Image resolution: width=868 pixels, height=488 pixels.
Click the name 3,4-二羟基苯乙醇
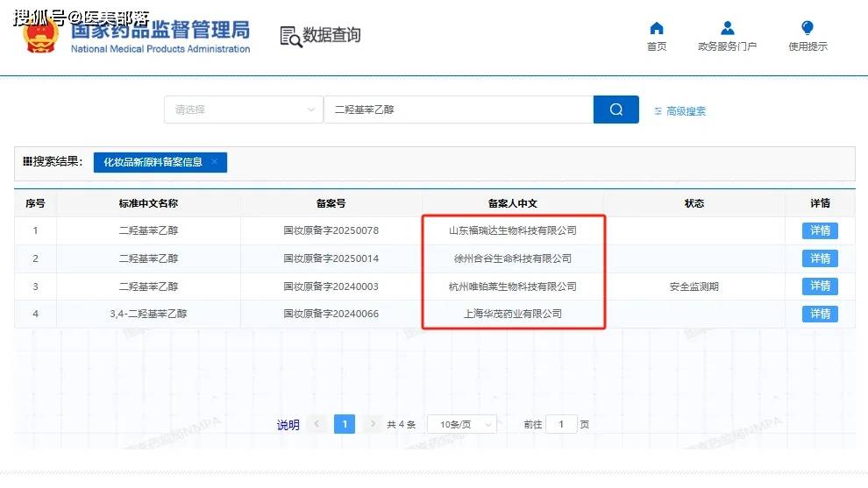point(148,314)
